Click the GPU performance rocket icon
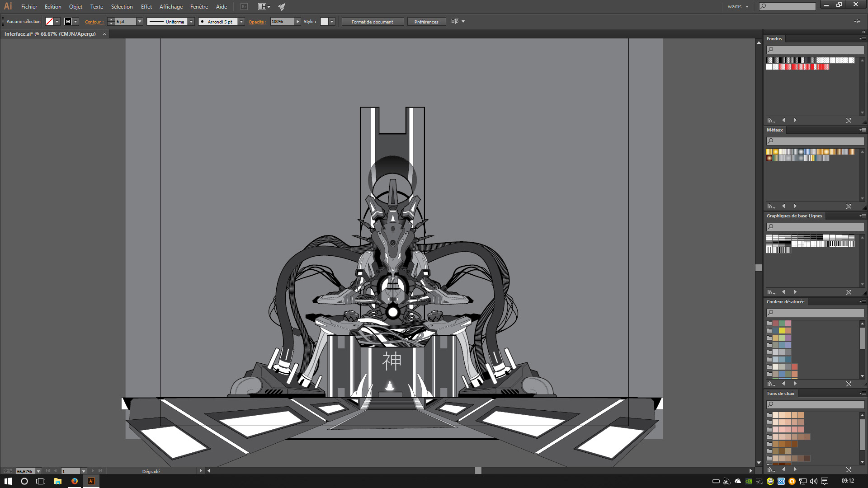This screenshot has height=488, width=868. pos(282,7)
